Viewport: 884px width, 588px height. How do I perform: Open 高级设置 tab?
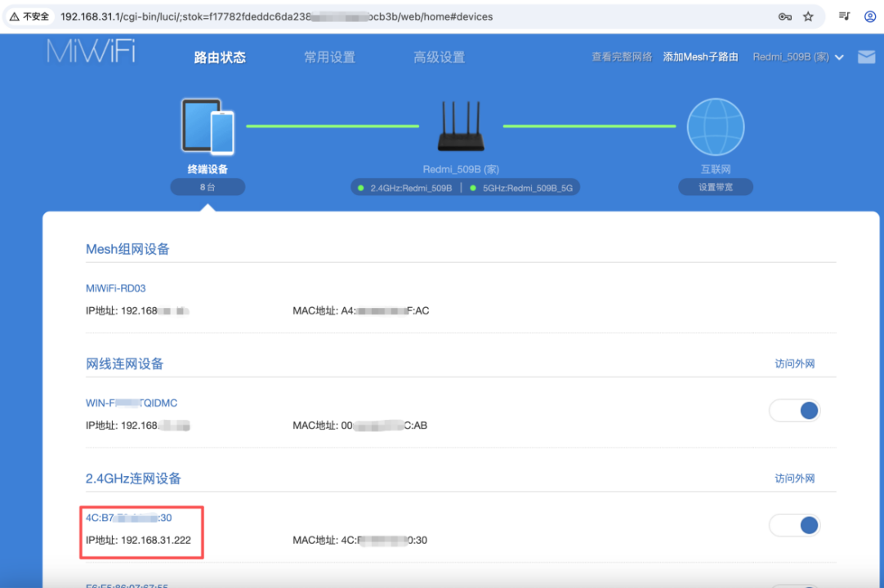click(x=439, y=57)
